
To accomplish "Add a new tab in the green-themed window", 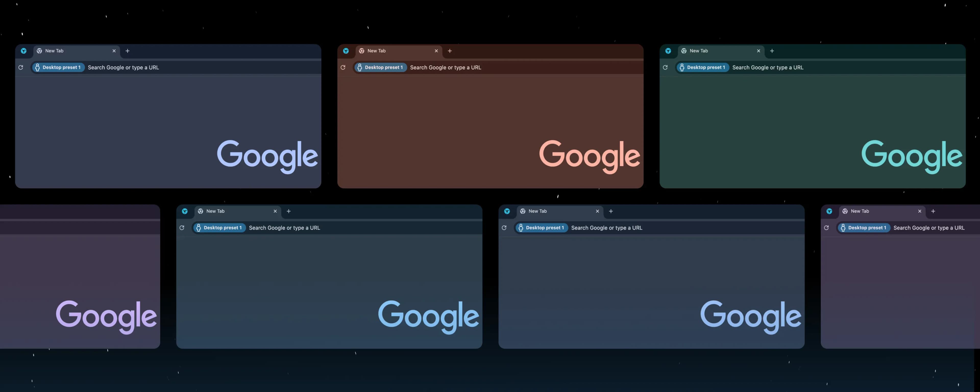I will 772,51.
